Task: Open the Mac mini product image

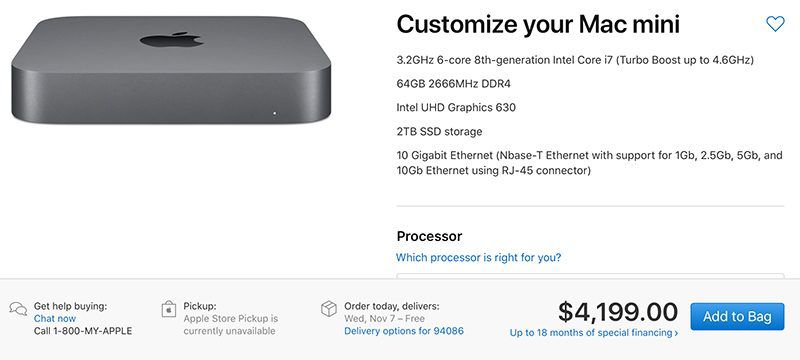Action: coord(171,70)
